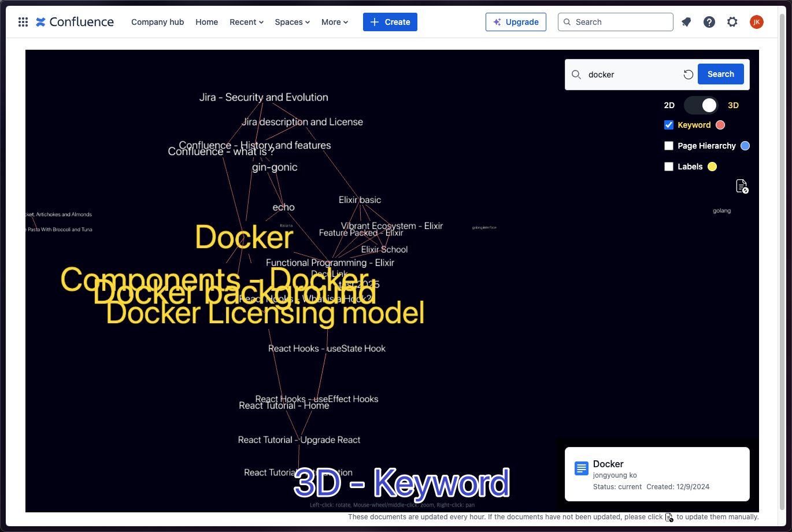Focus the graph search field containing docker
Screen dimensions: 792x532
632,75
